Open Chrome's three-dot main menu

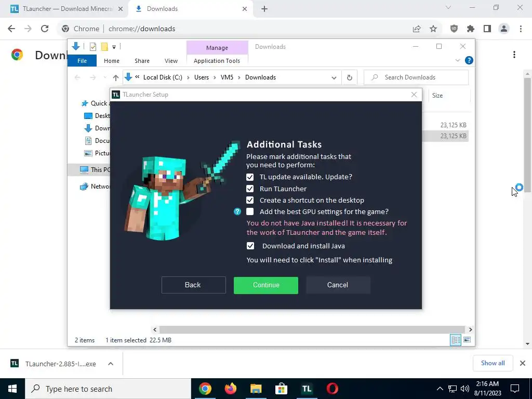point(521,29)
